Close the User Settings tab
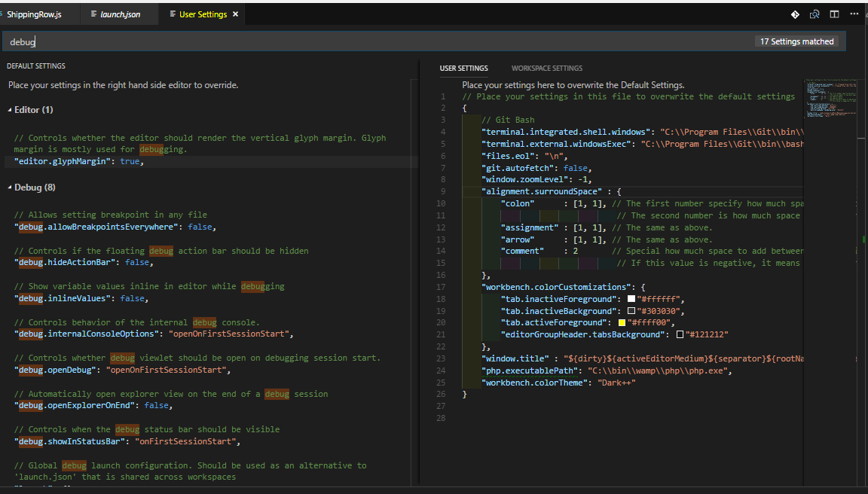Viewport: 868px width, 494px height. (235, 14)
